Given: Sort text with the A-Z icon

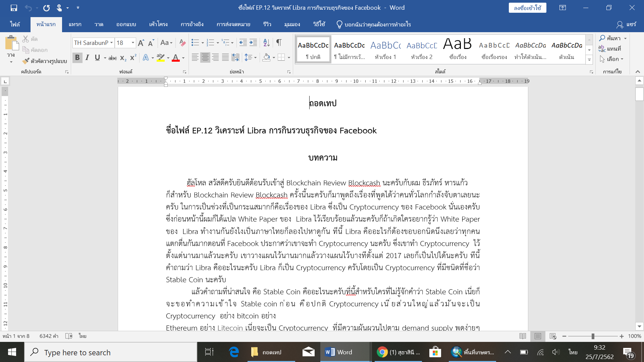Looking at the screenshot, I should 267,43.
